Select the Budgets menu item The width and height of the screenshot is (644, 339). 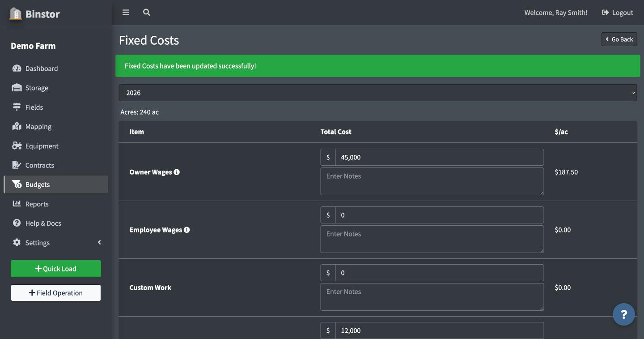[56, 184]
